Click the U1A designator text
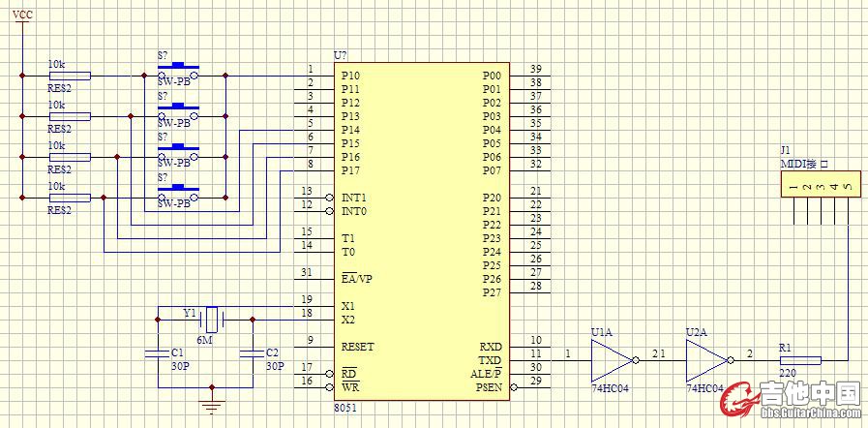The width and height of the screenshot is (868, 428). pyautogui.click(x=600, y=333)
